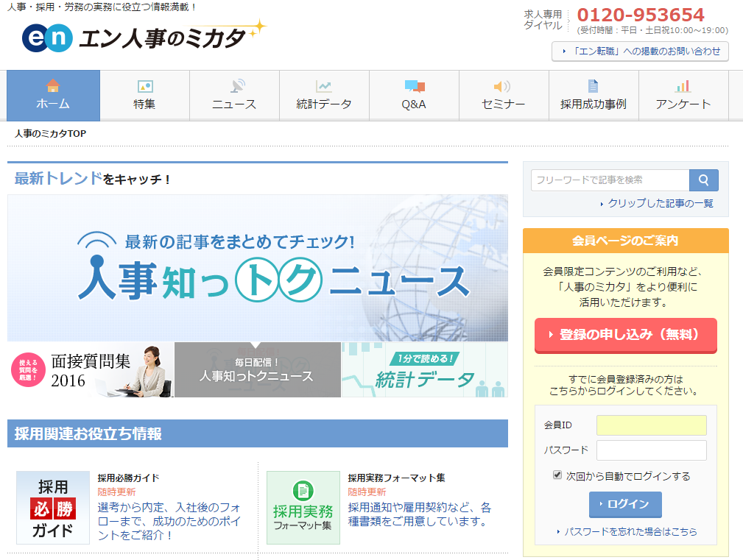Click the house icon on Home tab
The image size is (743, 560).
click(x=52, y=86)
